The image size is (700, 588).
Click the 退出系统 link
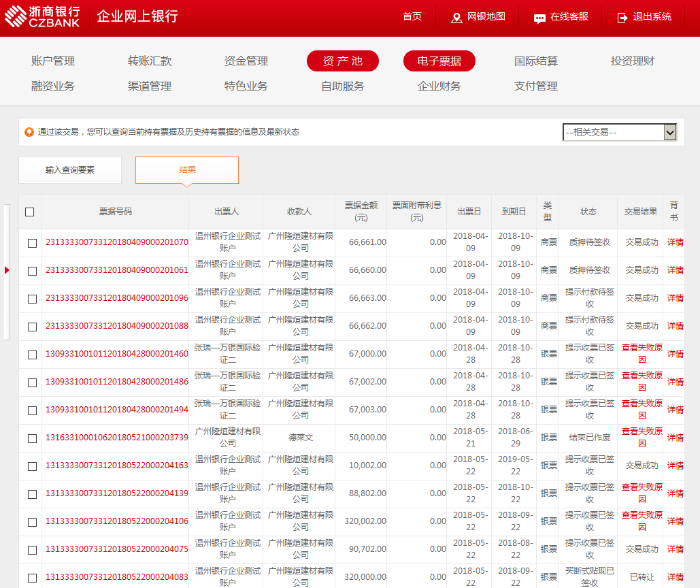(652, 16)
